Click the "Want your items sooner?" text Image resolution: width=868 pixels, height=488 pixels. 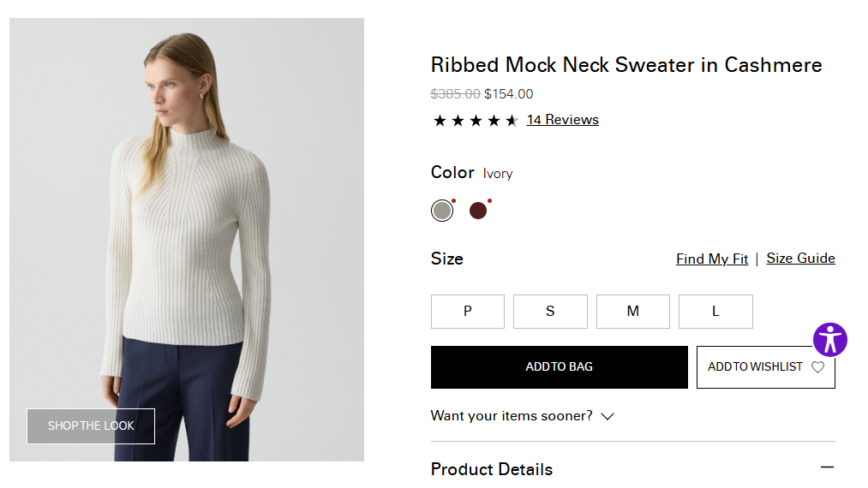512,416
